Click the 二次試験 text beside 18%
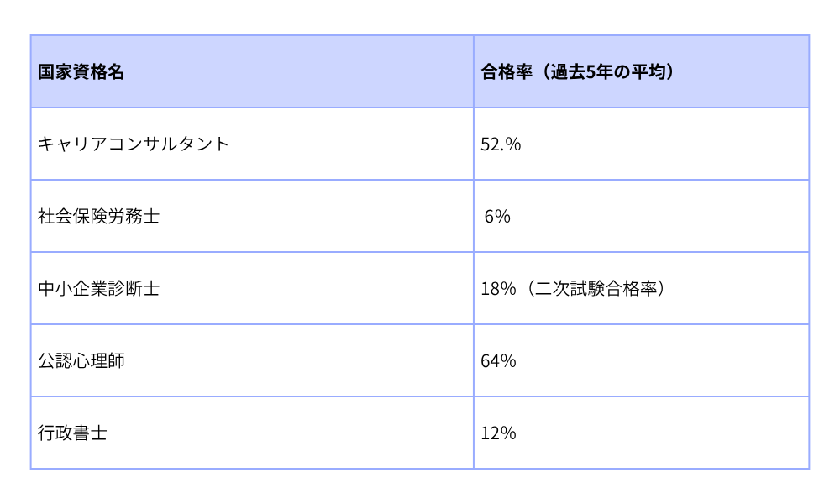Viewport: 840px width, 504px height. (x=569, y=289)
